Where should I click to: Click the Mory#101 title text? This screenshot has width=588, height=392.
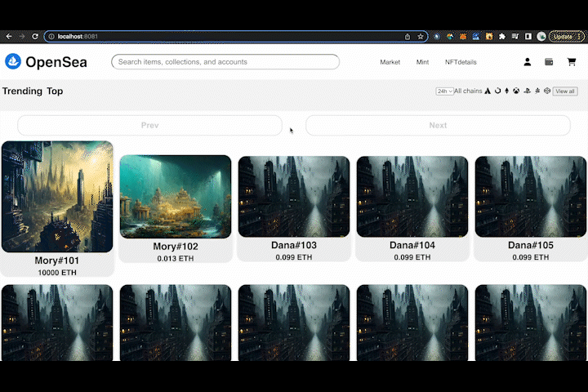click(56, 261)
